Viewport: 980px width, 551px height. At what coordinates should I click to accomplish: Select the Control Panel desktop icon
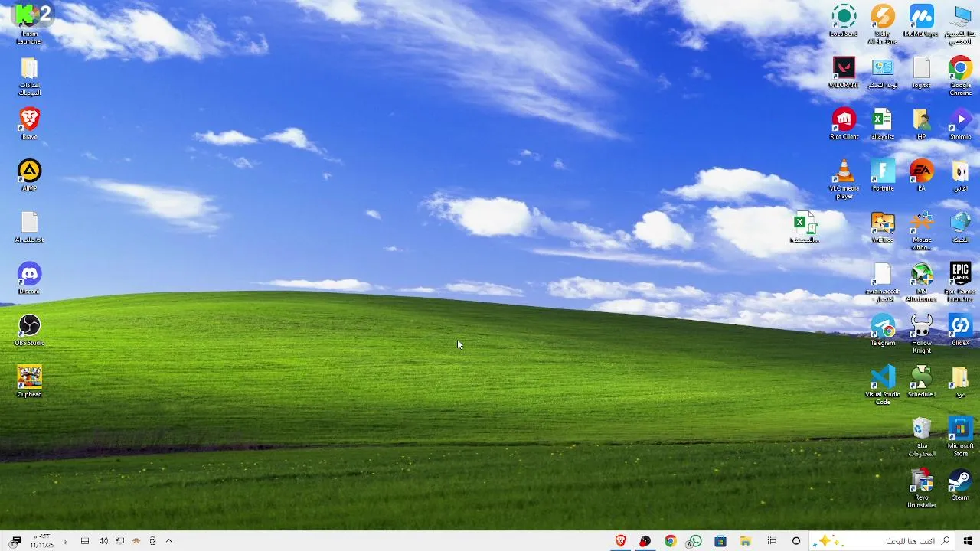883,72
